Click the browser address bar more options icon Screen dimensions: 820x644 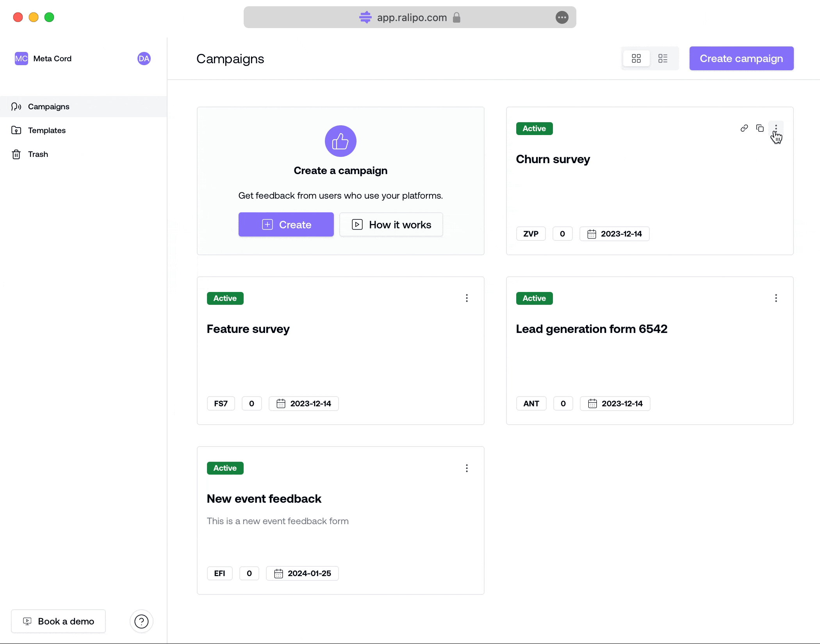pyautogui.click(x=562, y=18)
